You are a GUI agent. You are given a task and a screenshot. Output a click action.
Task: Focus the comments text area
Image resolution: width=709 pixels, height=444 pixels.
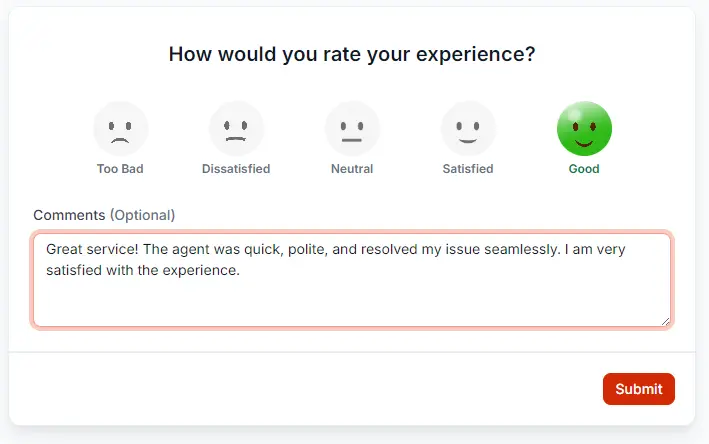coord(352,280)
